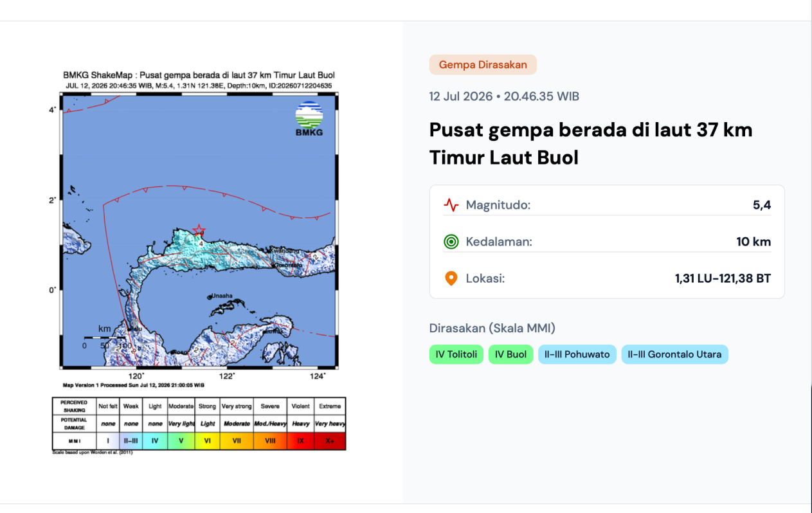Click the date '12 Jul 2026 • 20.46.35 WIB'
This screenshot has height=513, width=812.
click(504, 96)
